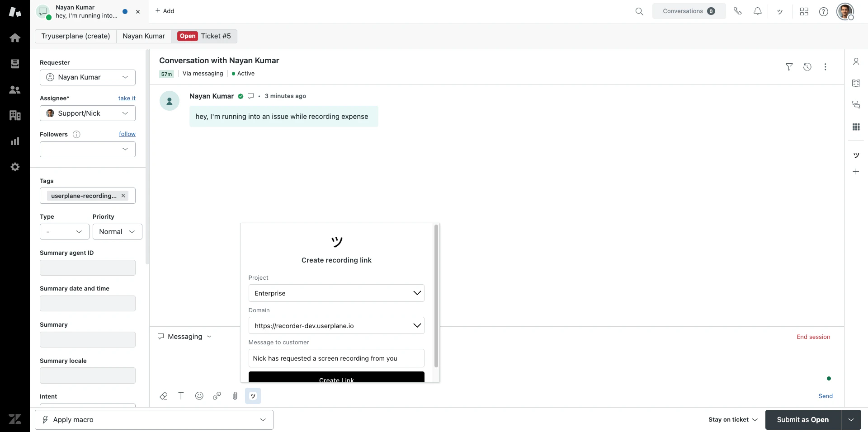Open Views in the left sidebar
Screen dimensions: 868x432
click(15, 64)
